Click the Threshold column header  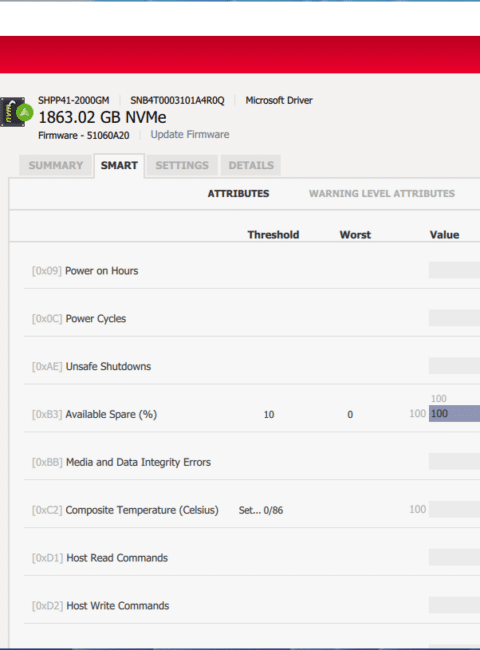pyautogui.click(x=273, y=235)
